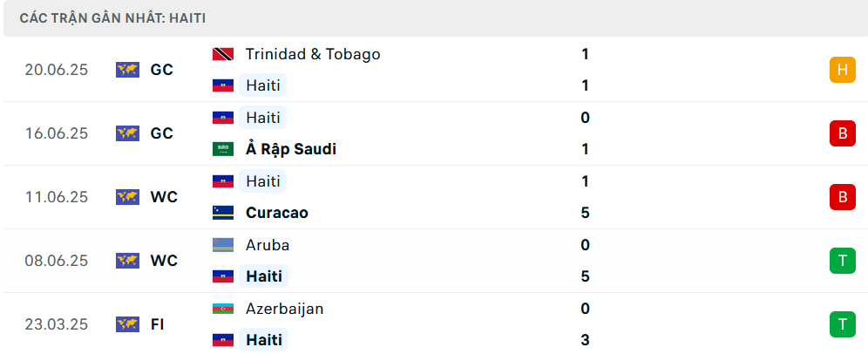Click the orange H draw result badge
The height and width of the screenshot is (354, 868).
pos(842,70)
